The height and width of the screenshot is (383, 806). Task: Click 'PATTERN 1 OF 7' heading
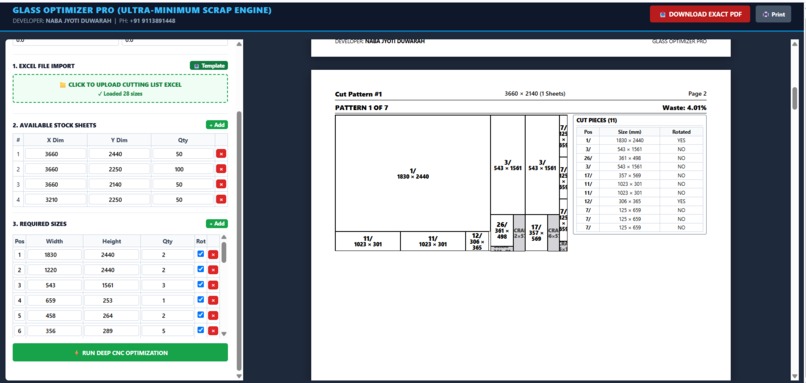coord(361,108)
